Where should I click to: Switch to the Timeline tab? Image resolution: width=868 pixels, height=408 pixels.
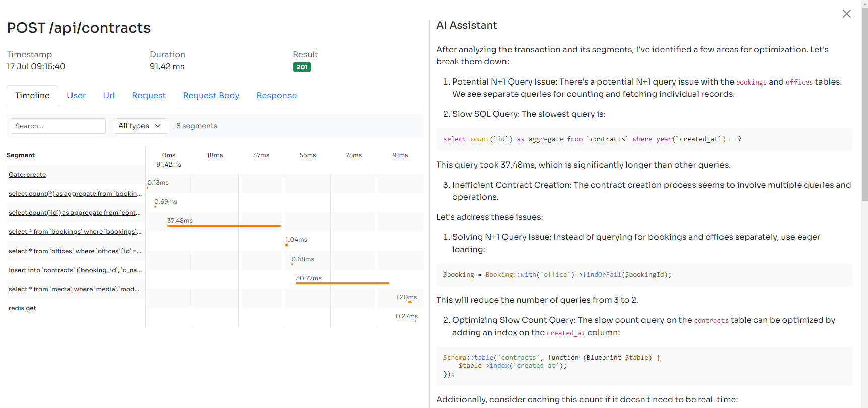tap(32, 95)
